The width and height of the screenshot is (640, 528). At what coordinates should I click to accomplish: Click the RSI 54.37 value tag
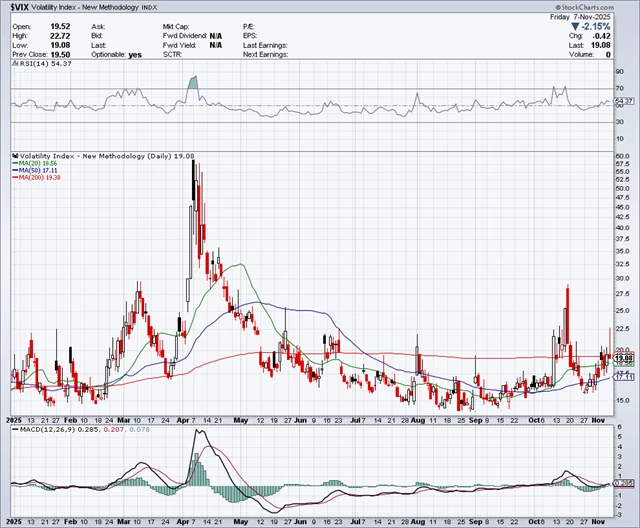[624, 102]
